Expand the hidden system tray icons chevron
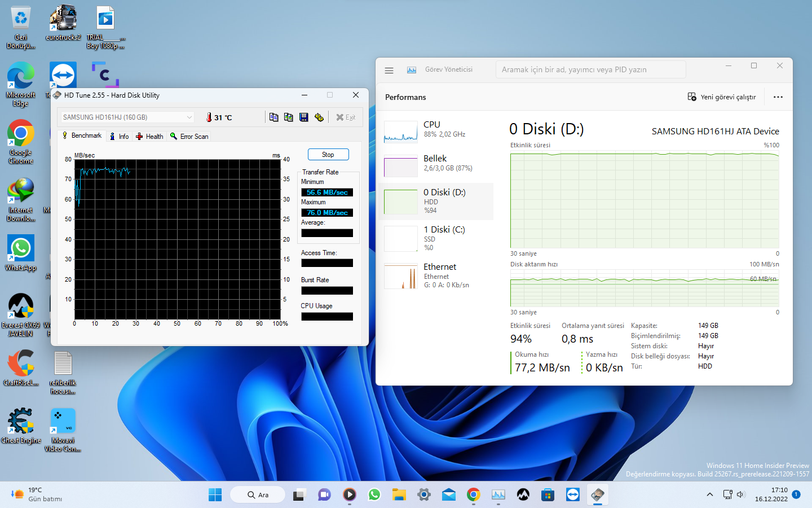 709,495
